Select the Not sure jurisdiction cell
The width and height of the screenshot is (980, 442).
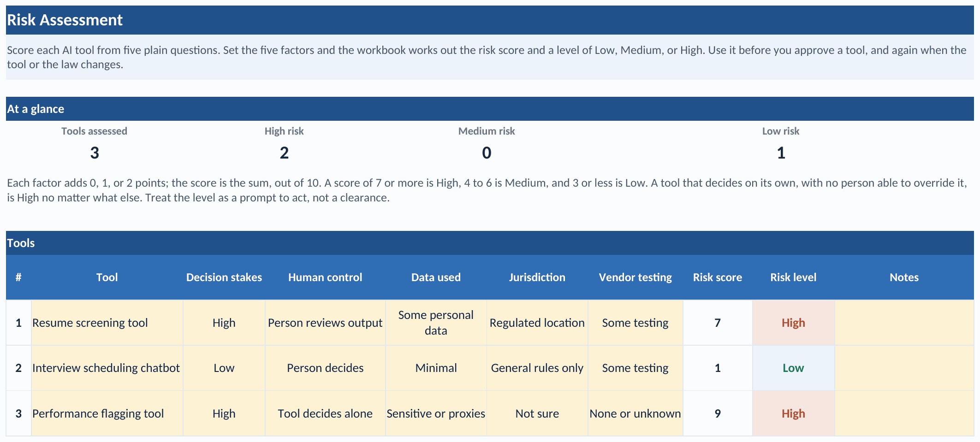coord(537,413)
